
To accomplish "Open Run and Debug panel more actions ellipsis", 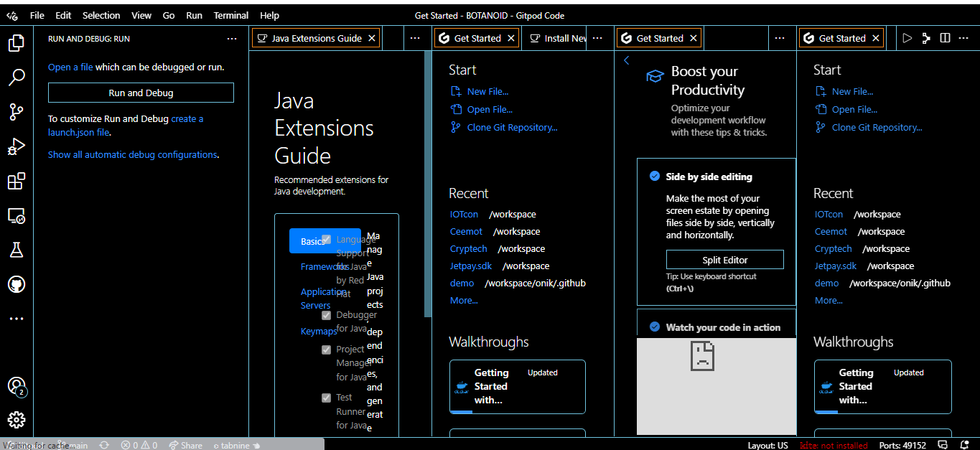I will (x=231, y=38).
